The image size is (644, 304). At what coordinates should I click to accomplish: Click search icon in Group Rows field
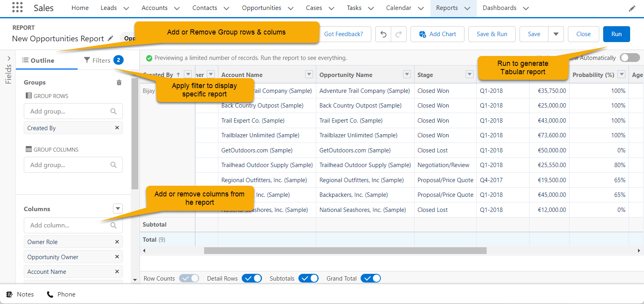point(113,111)
